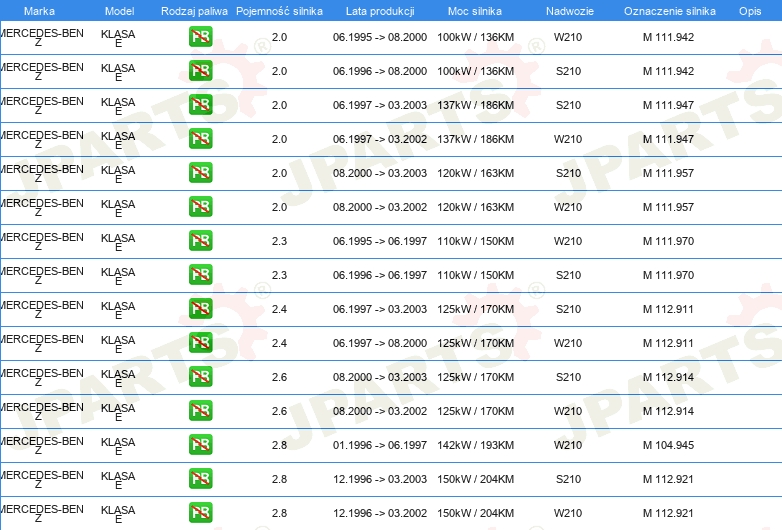782x530 pixels.
Task: Select date range 12.1996 -> 03.2003
Action: point(380,479)
